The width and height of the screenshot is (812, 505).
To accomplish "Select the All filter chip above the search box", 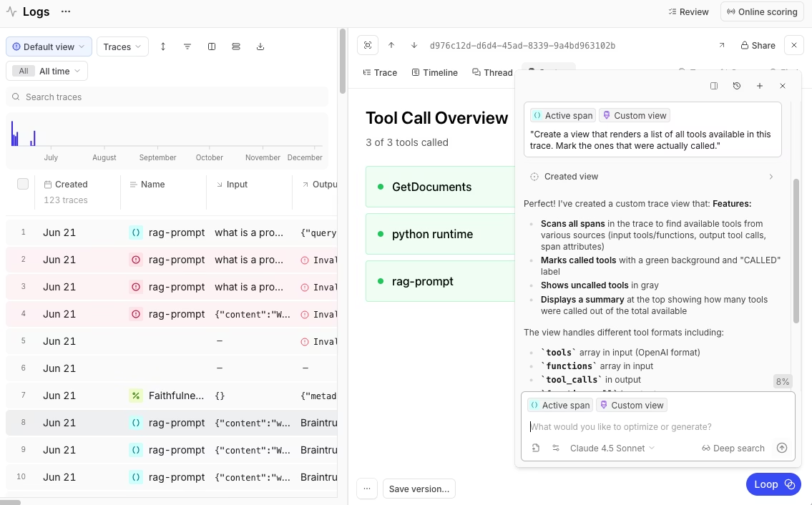I will [23, 71].
